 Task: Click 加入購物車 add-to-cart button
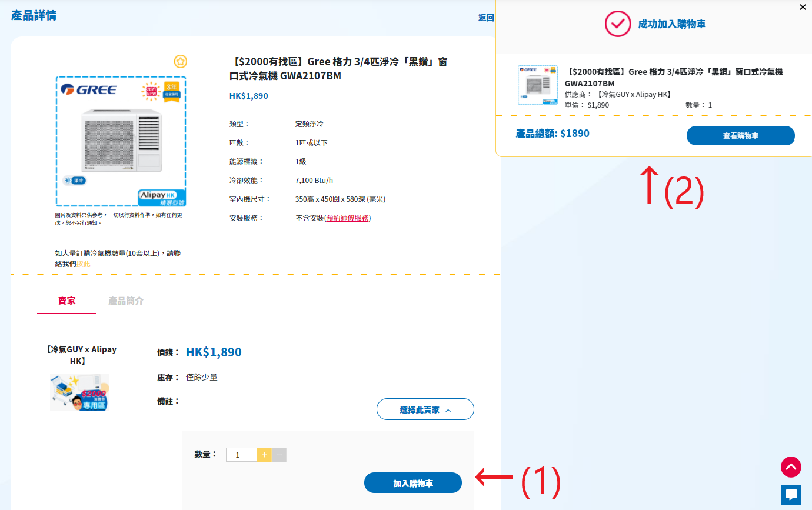coord(413,483)
